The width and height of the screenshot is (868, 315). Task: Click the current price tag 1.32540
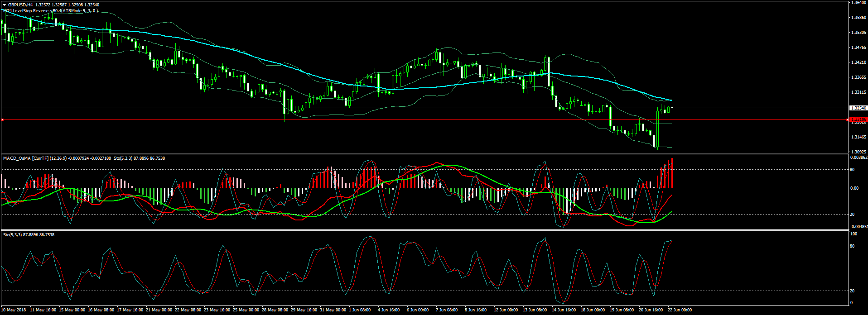point(858,108)
